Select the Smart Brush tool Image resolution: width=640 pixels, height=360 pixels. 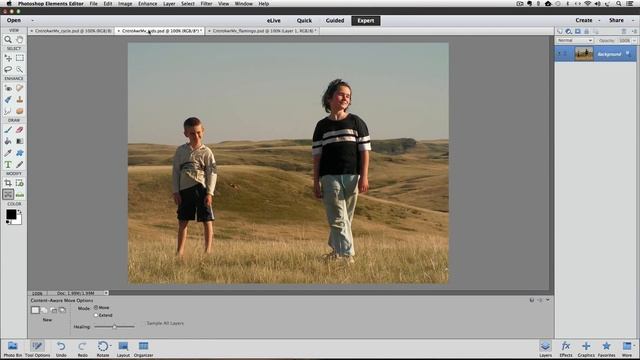(x=8, y=100)
